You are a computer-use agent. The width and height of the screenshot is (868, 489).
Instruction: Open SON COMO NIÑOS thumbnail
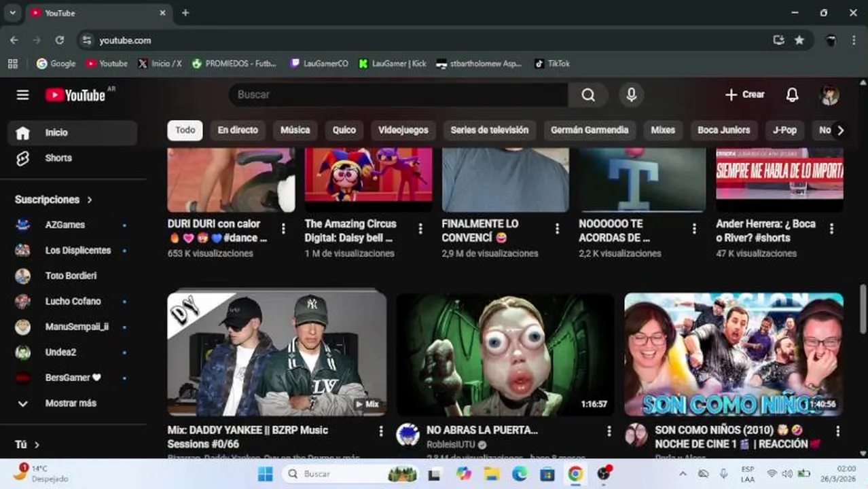pyautogui.click(x=734, y=354)
